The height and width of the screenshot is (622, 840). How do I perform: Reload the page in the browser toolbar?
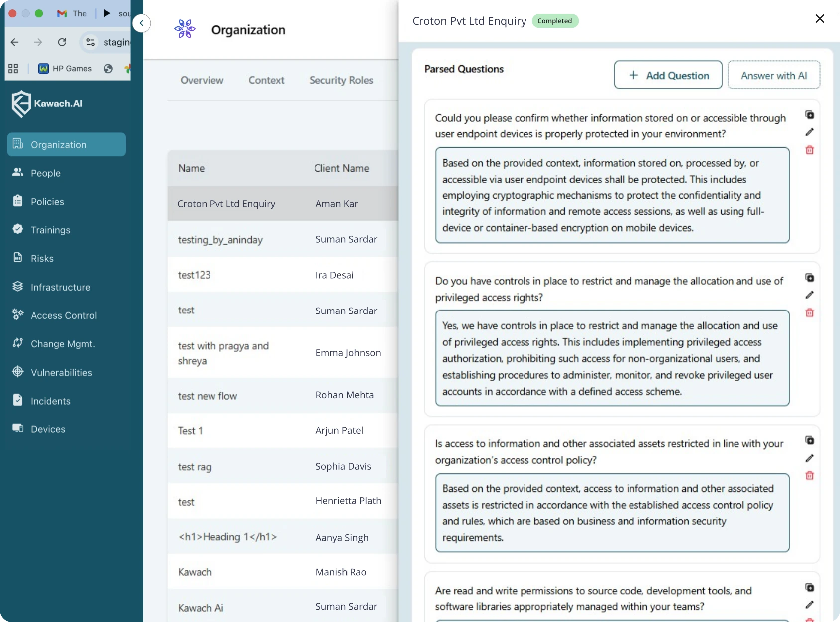coord(62,42)
